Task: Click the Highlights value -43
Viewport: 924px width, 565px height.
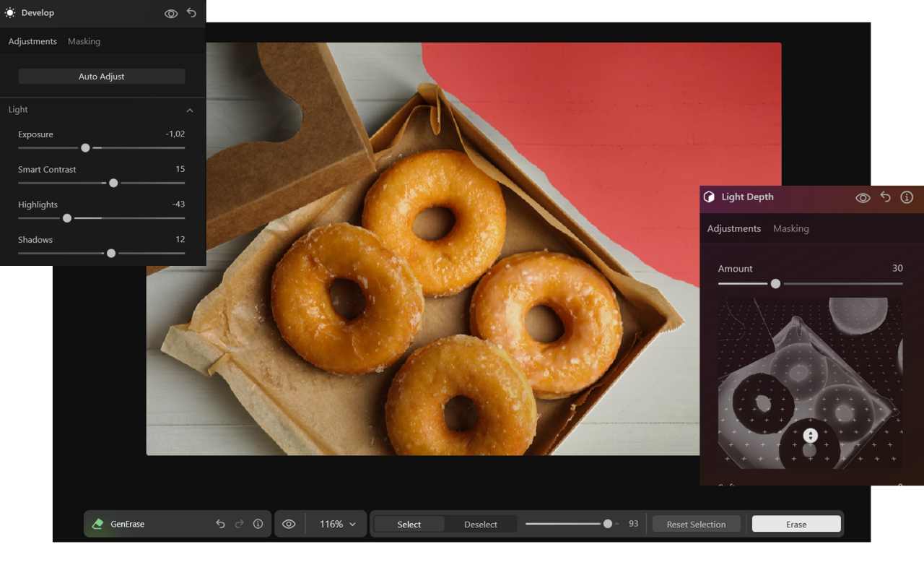Action: tap(178, 204)
